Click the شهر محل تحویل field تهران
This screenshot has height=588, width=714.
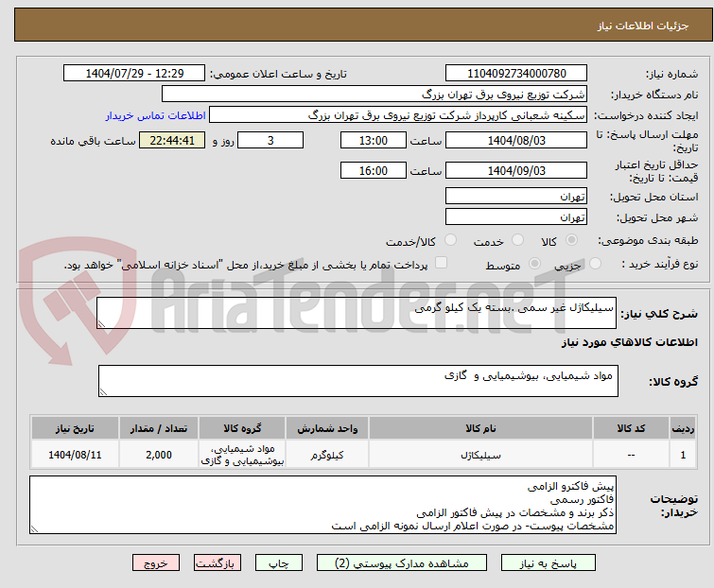point(516,217)
